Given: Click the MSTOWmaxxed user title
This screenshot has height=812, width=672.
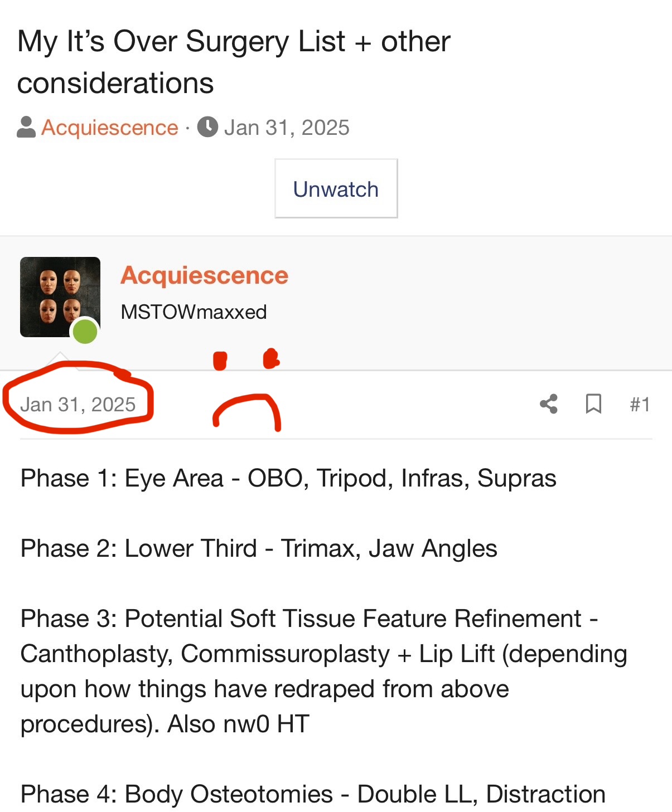Looking at the screenshot, I should tap(194, 312).
